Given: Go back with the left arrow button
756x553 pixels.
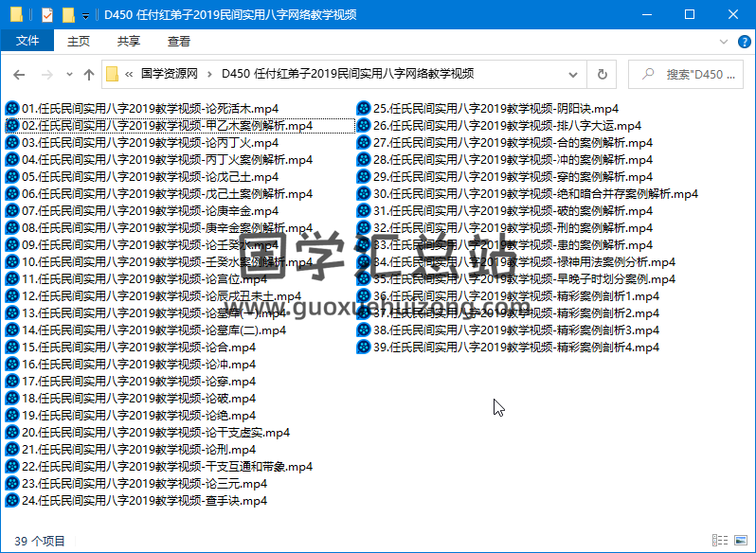Looking at the screenshot, I should click(19, 75).
